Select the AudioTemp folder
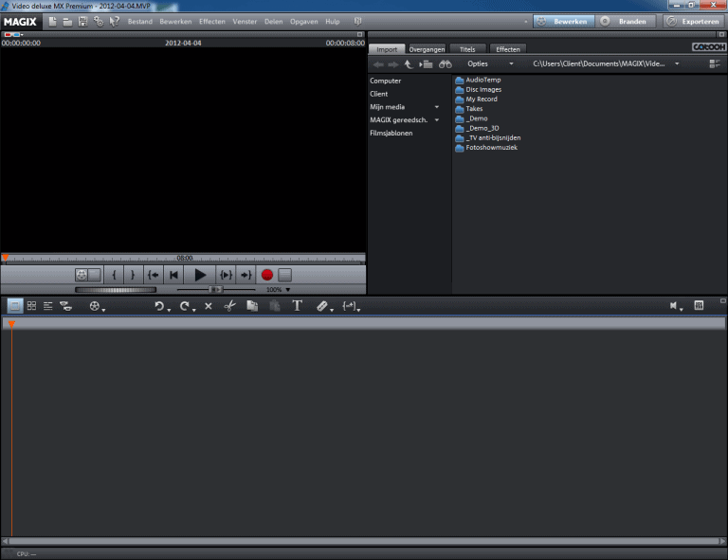 click(x=478, y=80)
